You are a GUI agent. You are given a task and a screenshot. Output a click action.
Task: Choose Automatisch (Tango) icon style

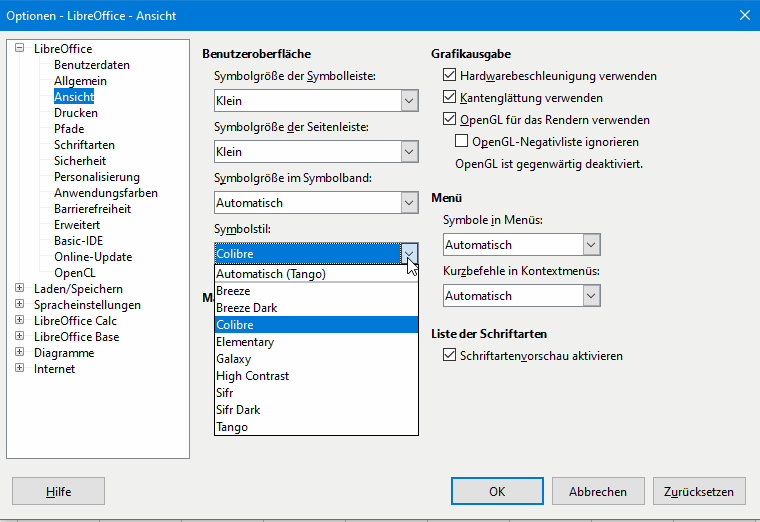click(316, 274)
